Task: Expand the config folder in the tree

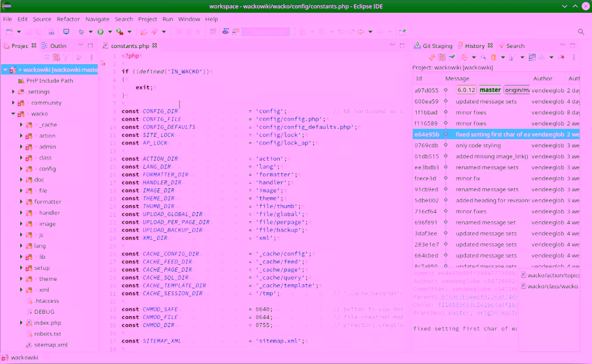Action: pos(21,169)
